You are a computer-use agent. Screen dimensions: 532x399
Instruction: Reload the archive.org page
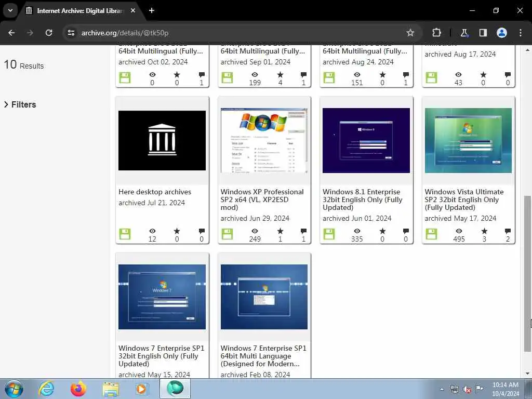coord(49,33)
